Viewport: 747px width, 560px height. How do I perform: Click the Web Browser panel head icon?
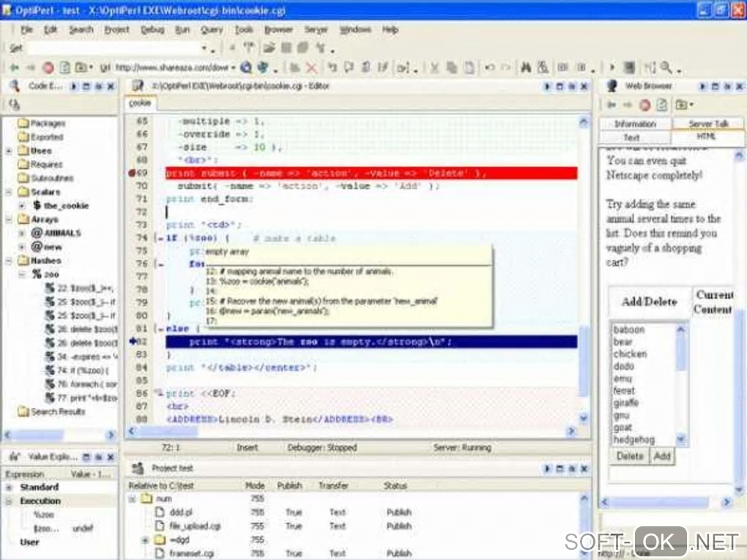[x=612, y=86]
